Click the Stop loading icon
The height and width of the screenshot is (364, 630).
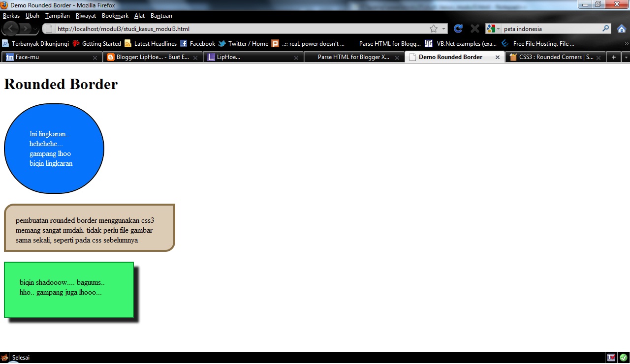tap(474, 29)
